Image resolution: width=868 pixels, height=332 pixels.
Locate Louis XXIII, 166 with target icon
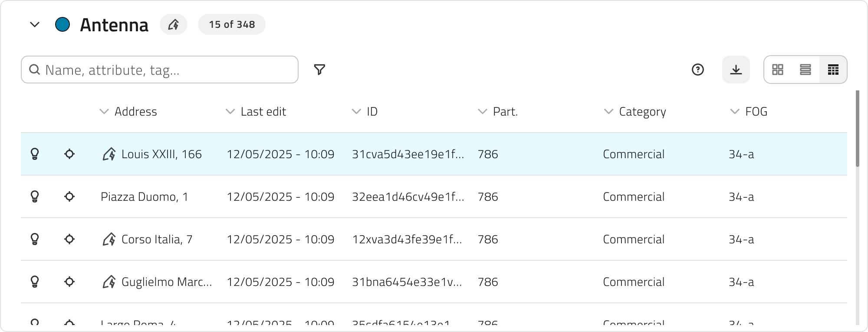coord(69,154)
